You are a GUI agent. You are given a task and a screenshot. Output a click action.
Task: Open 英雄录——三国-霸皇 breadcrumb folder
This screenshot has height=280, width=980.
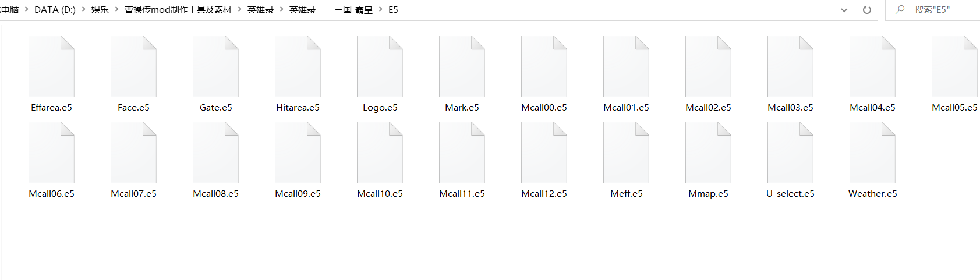pos(331,10)
